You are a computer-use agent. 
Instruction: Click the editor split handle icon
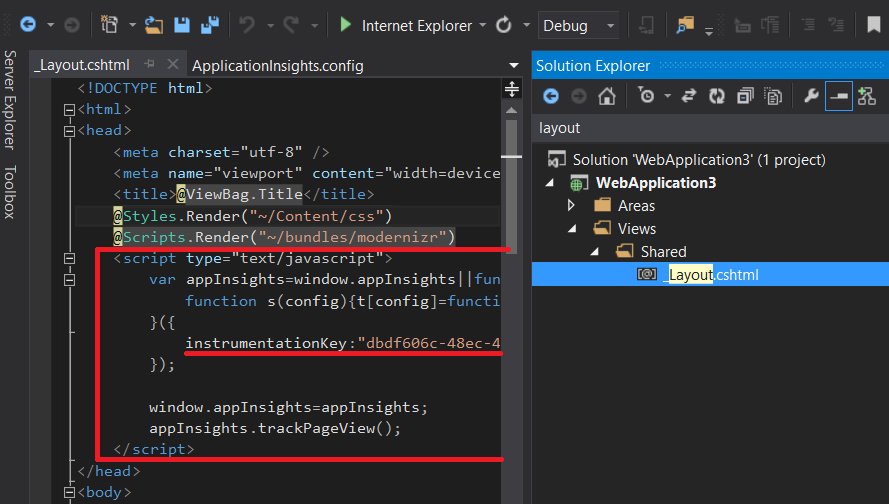(511, 89)
